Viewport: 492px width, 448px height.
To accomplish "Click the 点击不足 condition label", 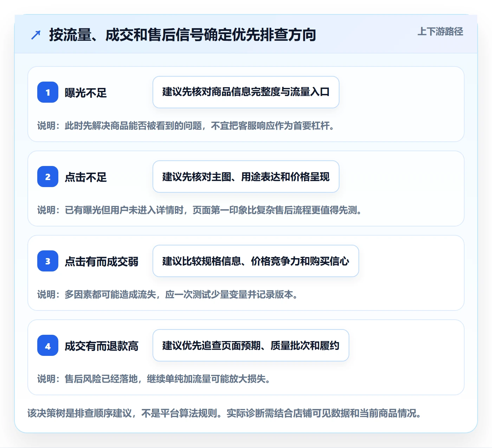I will [x=86, y=177].
